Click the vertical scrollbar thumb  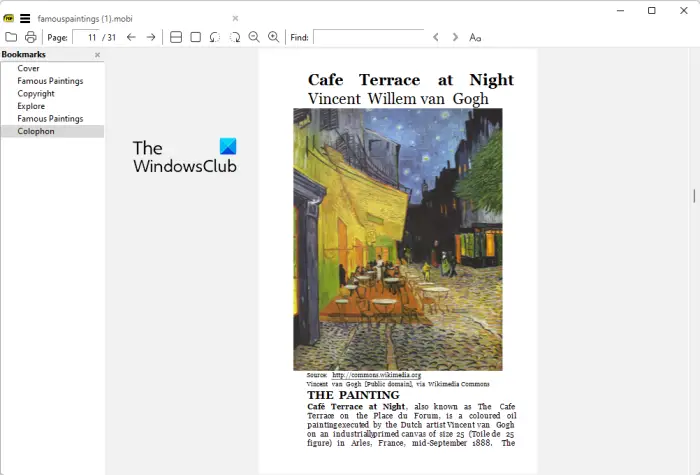(x=694, y=196)
